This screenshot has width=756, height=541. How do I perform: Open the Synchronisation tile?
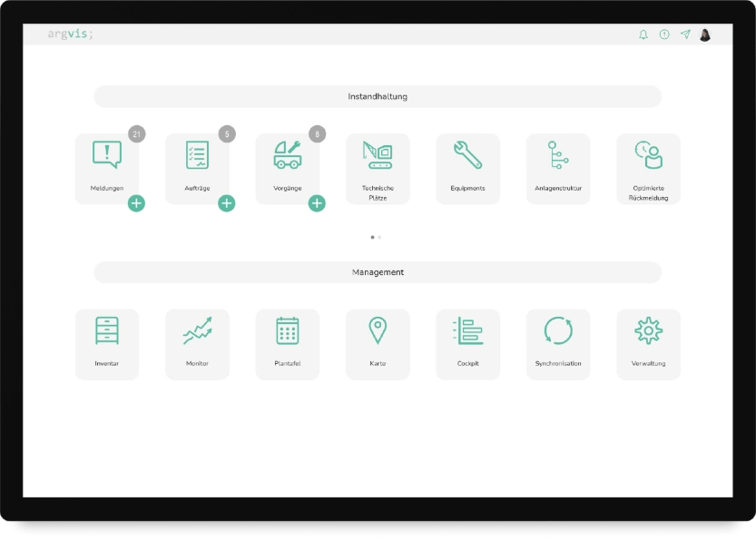(558, 344)
